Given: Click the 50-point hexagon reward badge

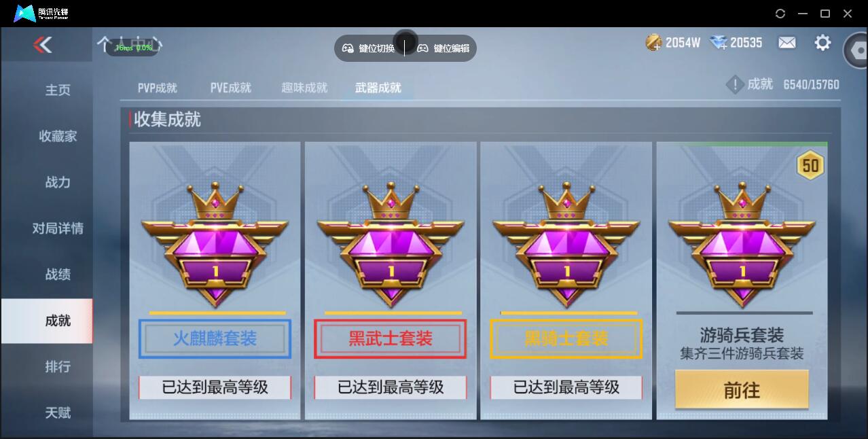Looking at the screenshot, I should click(810, 165).
